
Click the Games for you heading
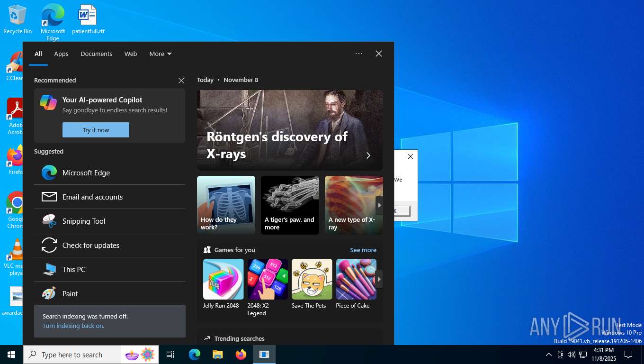tap(234, 250)
